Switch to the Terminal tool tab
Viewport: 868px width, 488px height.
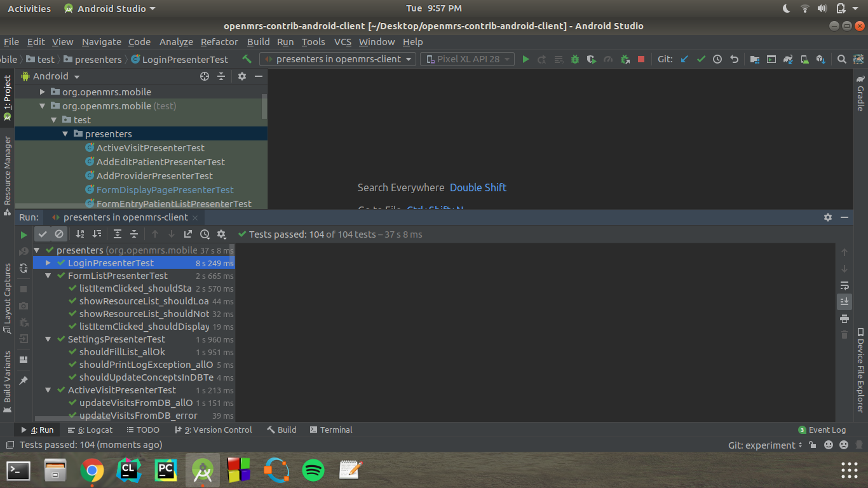(x=331, y=430)
